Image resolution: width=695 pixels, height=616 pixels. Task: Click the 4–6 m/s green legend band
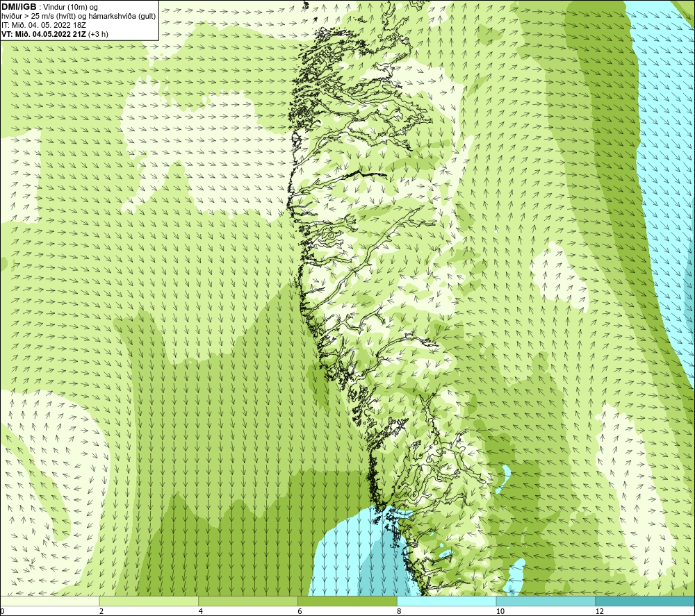click(248, 601)
